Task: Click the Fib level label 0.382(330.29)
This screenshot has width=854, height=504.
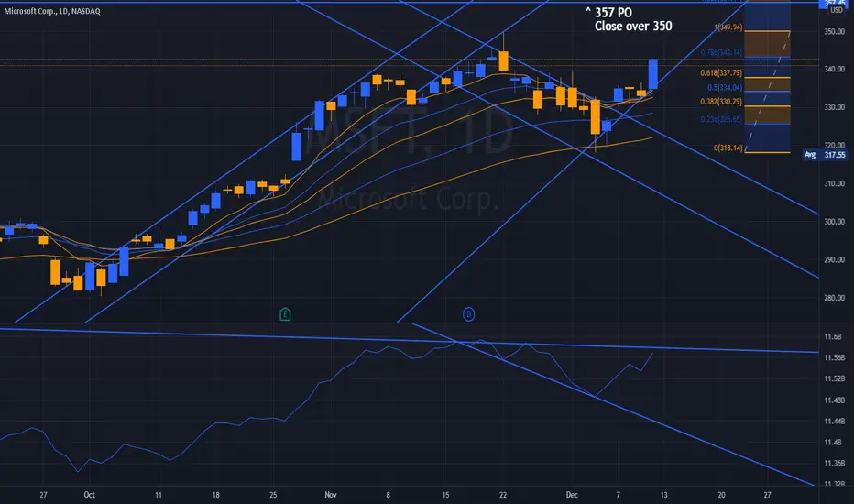Action: click(721, 102)
